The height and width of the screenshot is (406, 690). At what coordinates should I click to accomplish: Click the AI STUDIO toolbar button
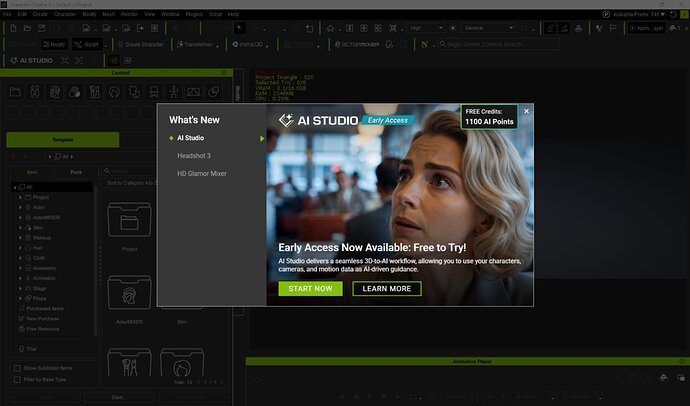click(31, 61)
